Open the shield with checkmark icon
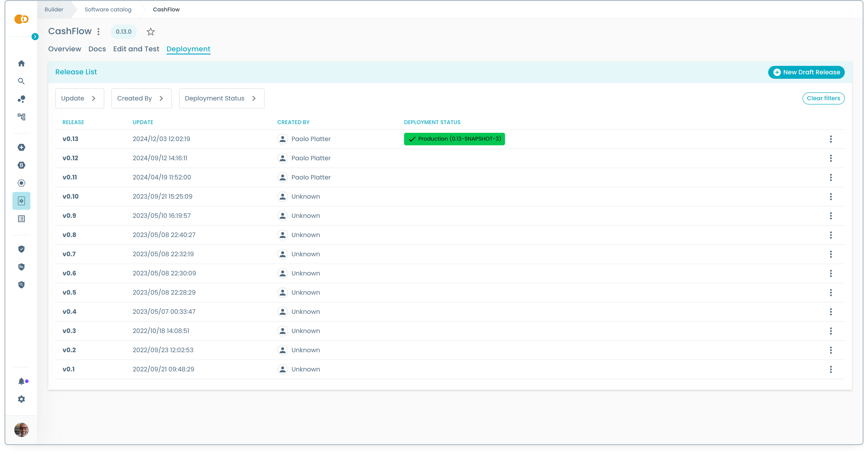Screen dimensions: 868x454 tap(21, 249)
